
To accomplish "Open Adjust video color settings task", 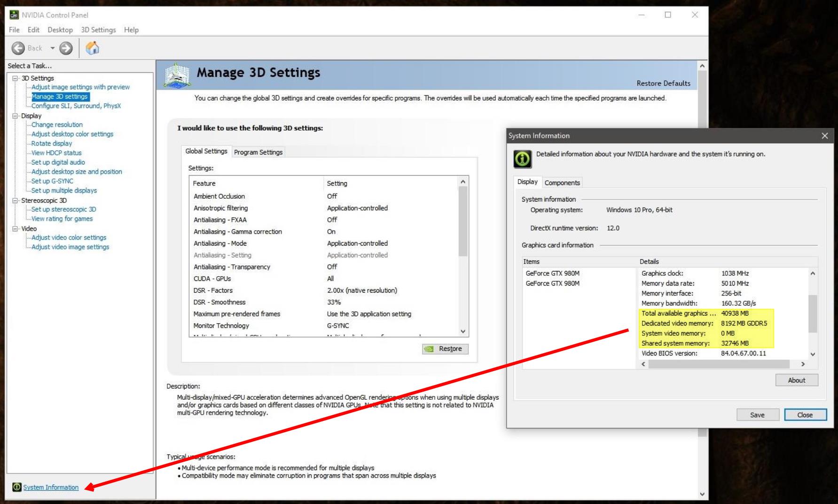I will [69, 237].
